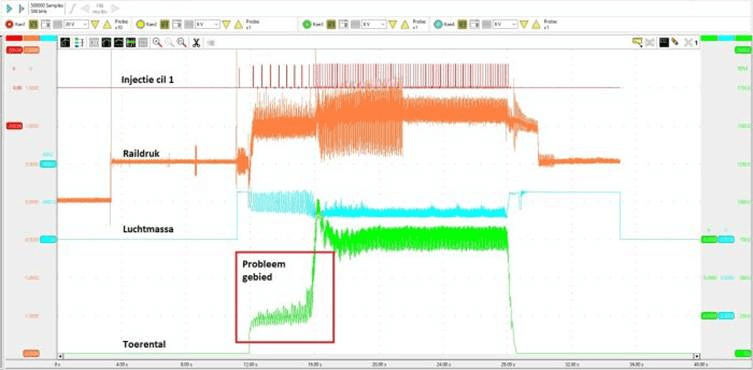Click channel 4 Probe x1 setting
Screen dimensions: 753x370
549,24
